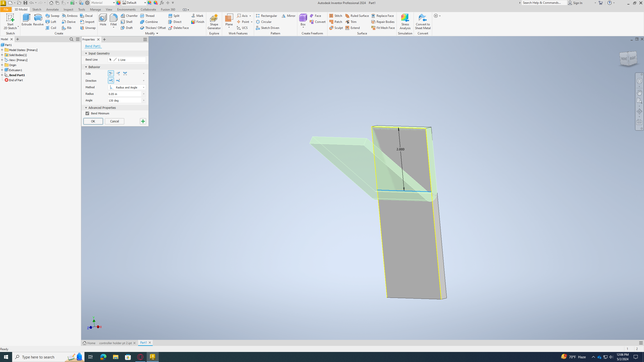
Task: Open the Appearance color wheel selector
Action: [x=118, y=3]
